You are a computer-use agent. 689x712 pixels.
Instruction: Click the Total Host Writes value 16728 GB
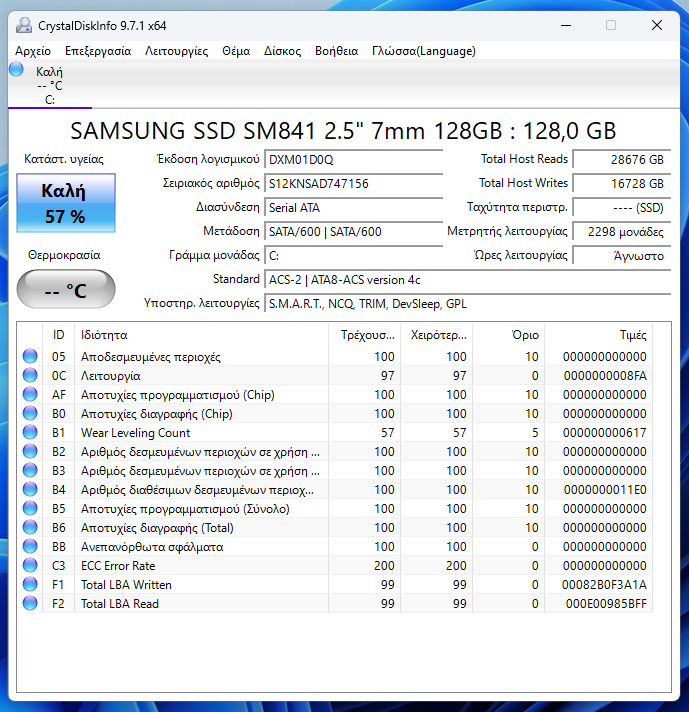(622, 184)
